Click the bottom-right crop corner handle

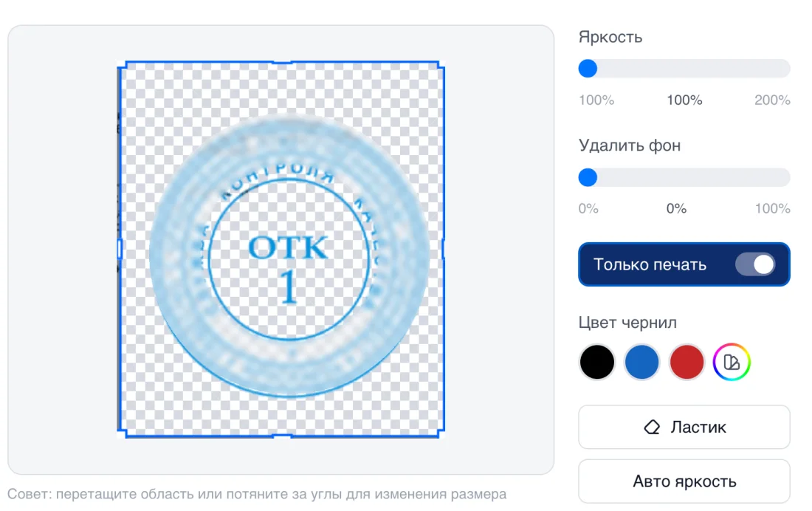point(440,433)
